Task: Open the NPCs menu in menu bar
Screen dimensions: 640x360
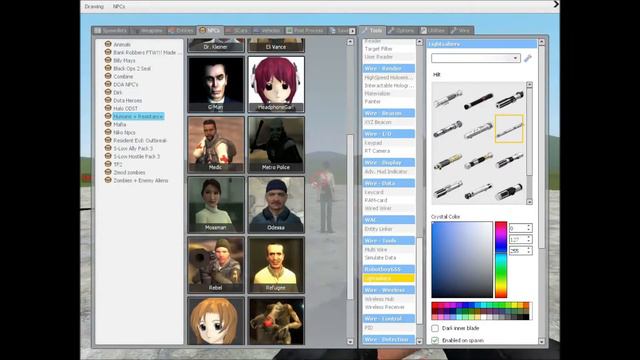Action: 119,7
